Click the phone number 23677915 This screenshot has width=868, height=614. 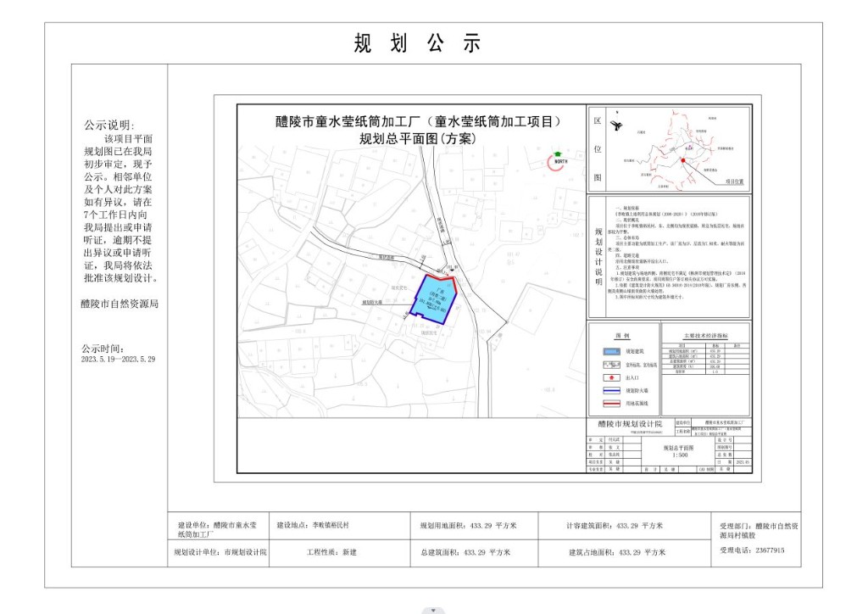pyautogui.click(x=765, y=550)
